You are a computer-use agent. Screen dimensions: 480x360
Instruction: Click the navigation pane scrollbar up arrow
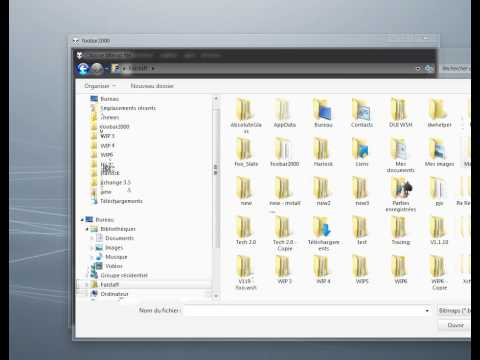pos(216,99)
